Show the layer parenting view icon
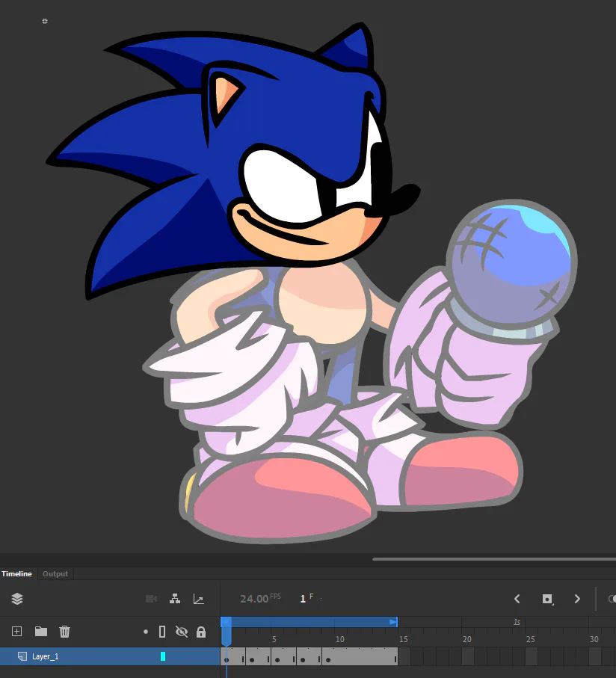The image size is (616, 678). [x=175, y=599]
